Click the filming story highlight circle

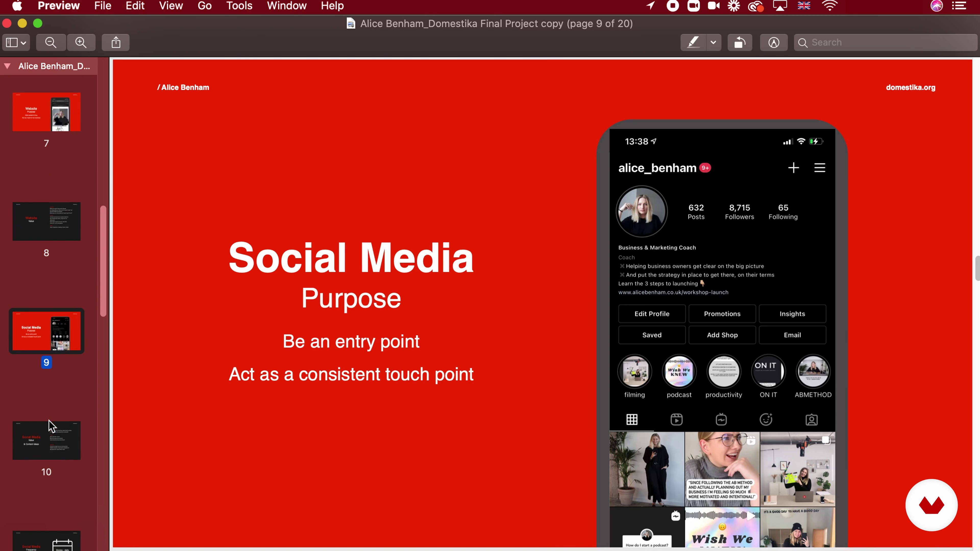click(634, 371)
